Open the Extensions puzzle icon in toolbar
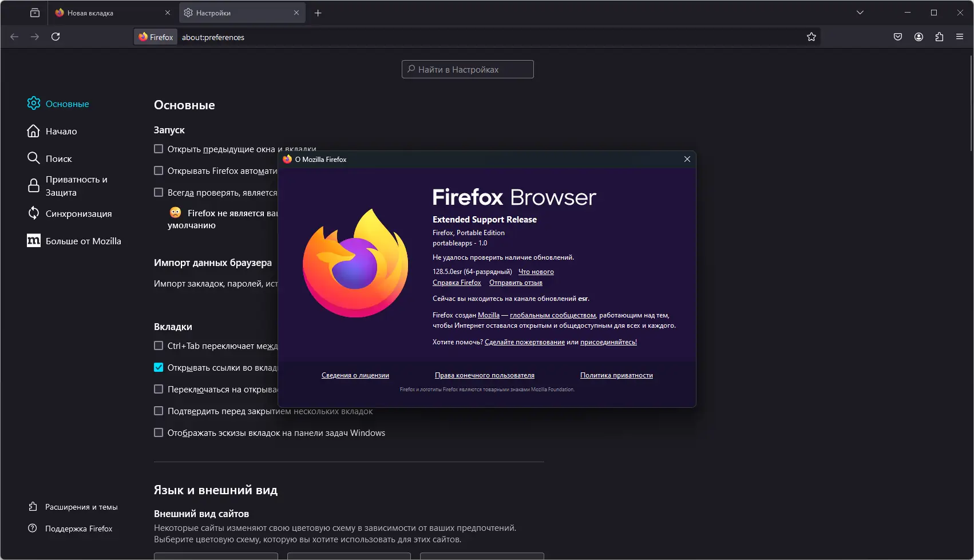The height and width of the screenshot is (560, 974). (939, 37)
